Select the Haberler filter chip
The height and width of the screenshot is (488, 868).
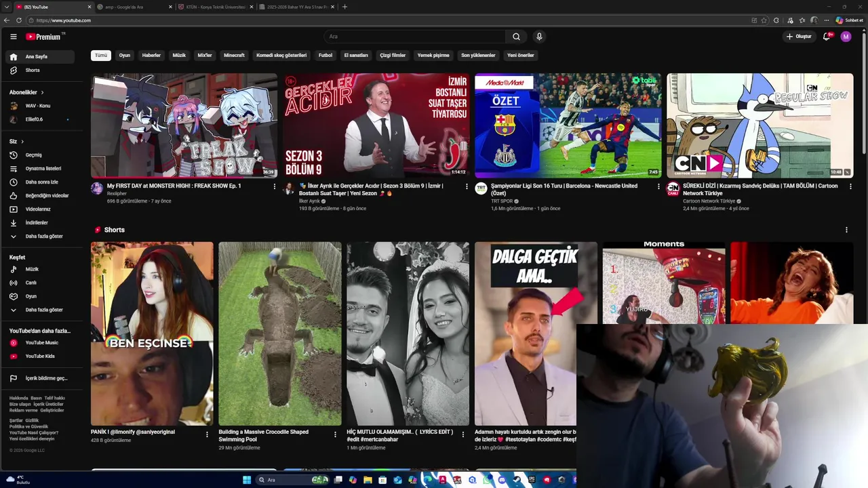(x=151, y=56)
